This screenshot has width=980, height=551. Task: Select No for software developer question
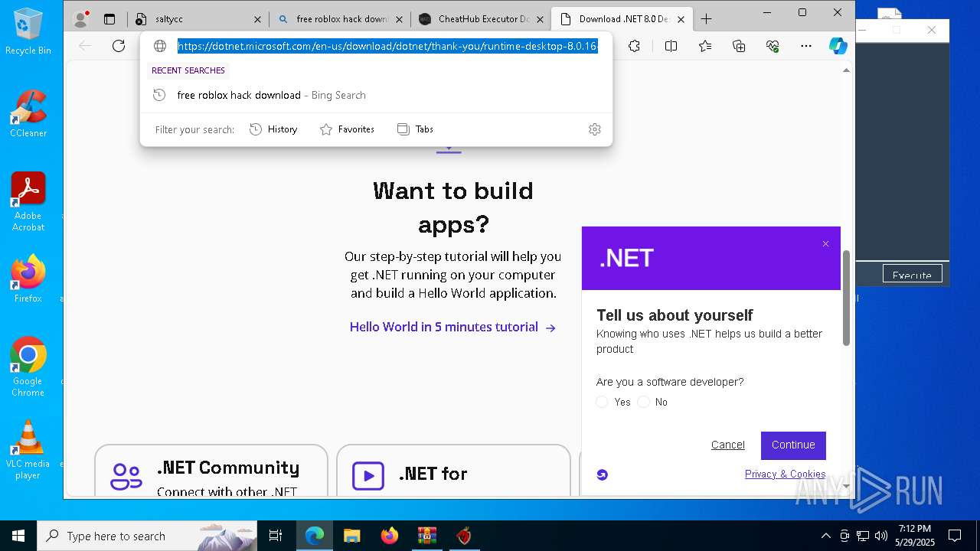(643, 402)
